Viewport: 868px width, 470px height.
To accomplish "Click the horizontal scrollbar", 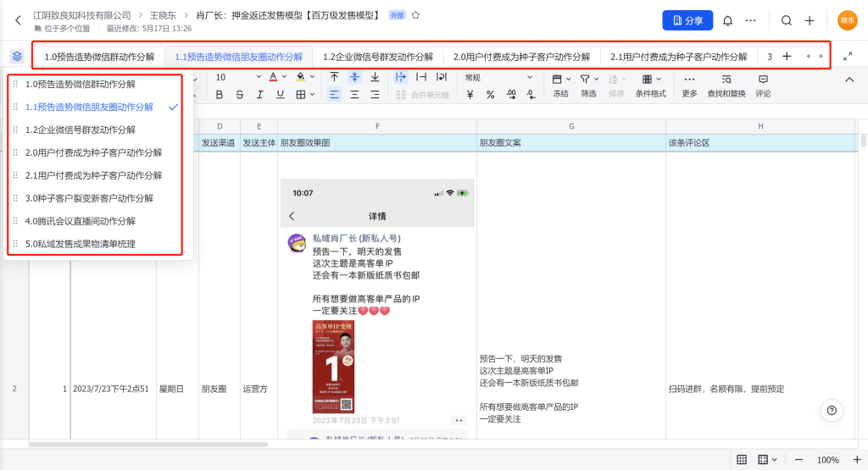I will point(148,444).
